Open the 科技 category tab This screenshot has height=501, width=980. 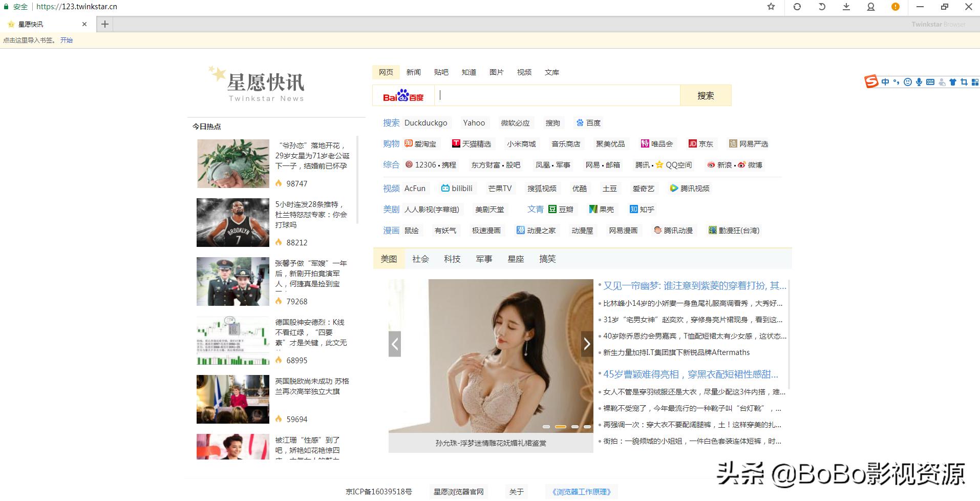coord(452,259)
